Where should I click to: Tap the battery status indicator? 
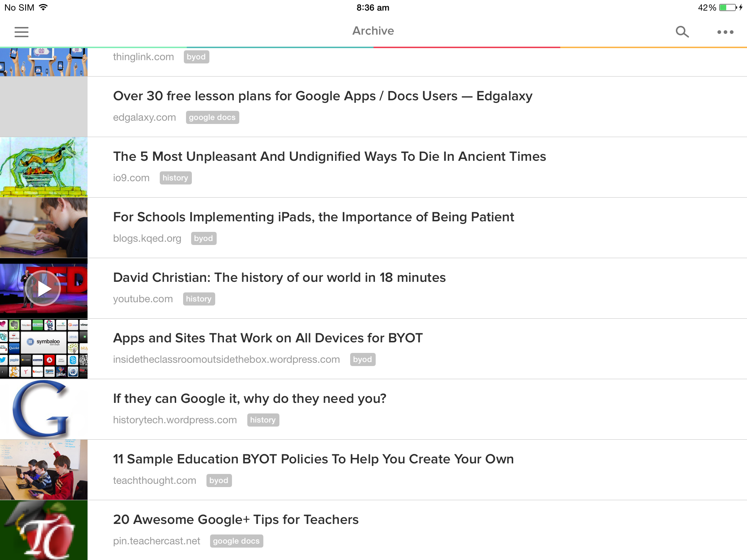click(x=727, y=8)
